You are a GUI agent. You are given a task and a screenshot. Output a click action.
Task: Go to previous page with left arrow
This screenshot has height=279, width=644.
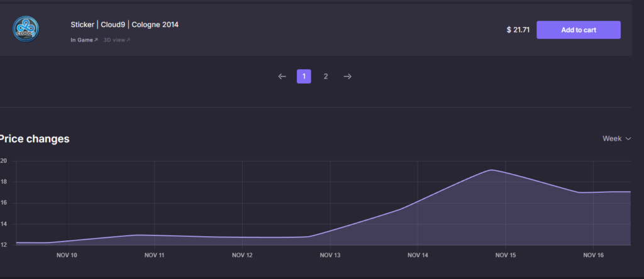click(x=282, y=77)
